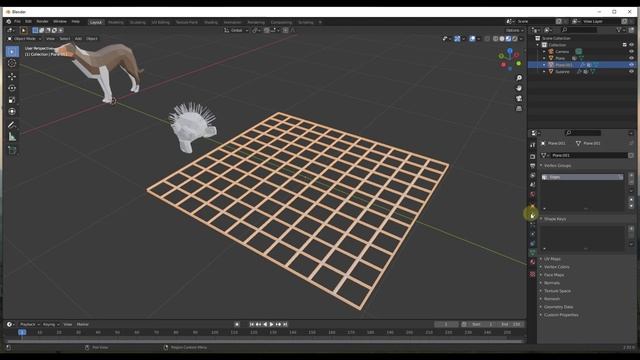This screenshot has height=360, width=640.
Task: Switch to the Sculpting workspace tab
Action: click(138, 22)
